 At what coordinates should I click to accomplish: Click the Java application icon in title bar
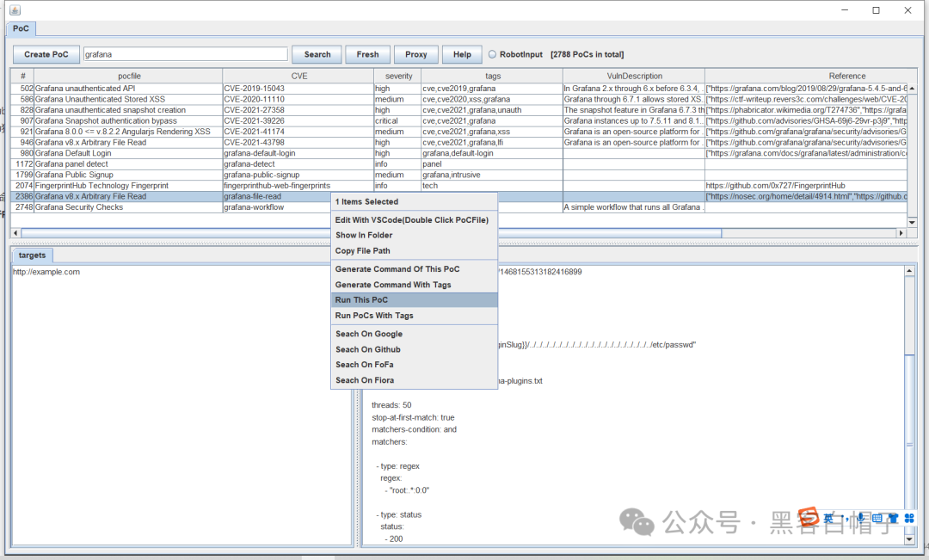point(15,10)
